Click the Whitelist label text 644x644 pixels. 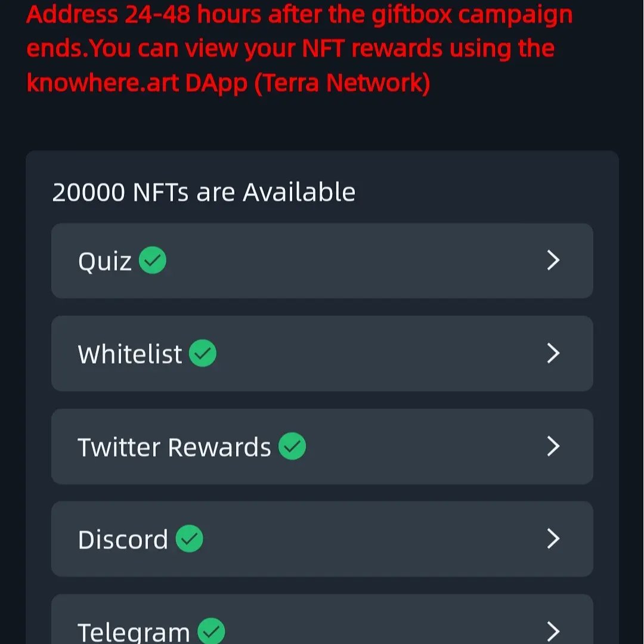pyautogui.click(x=130, y=354)
